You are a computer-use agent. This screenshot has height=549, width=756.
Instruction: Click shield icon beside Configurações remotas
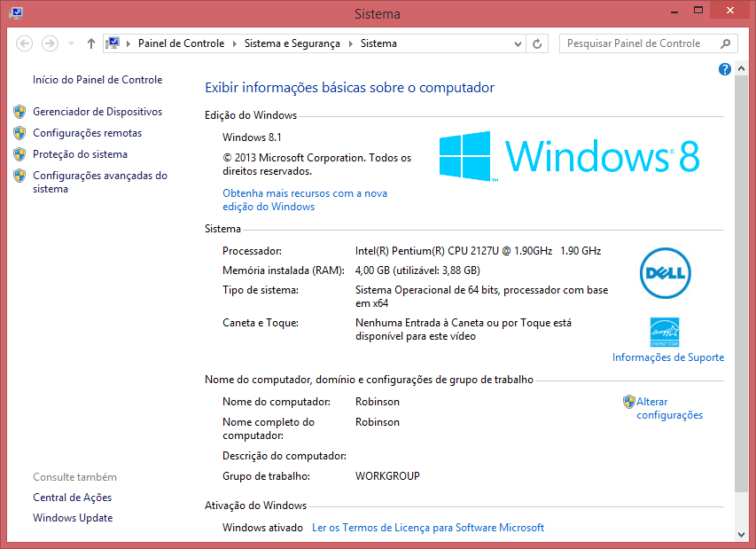pyautogui.click(x=19, y=133)
